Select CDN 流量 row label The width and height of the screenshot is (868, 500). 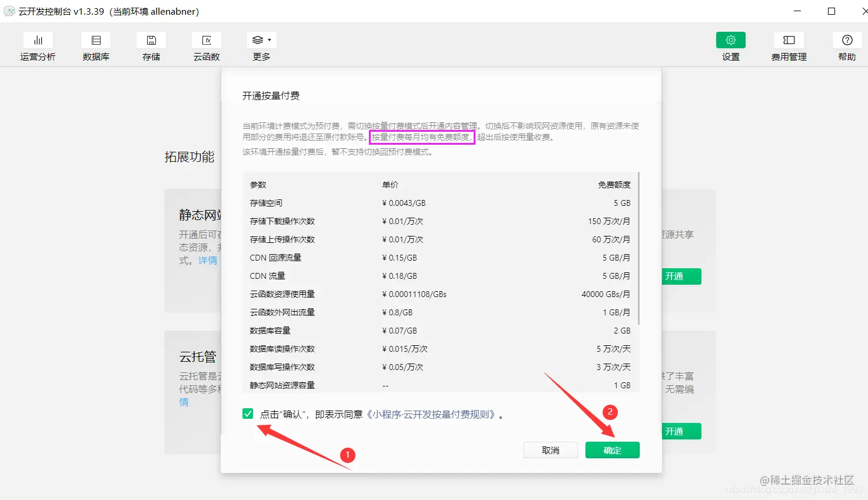(267, 276)
